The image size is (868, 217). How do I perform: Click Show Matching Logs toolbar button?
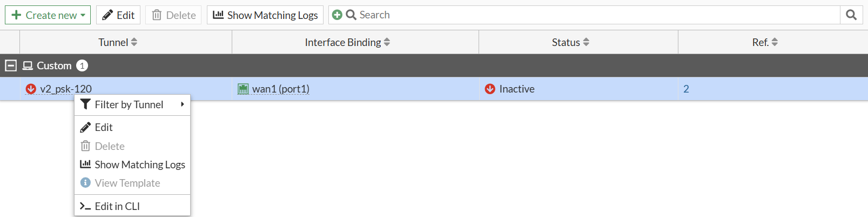[265, 15]
